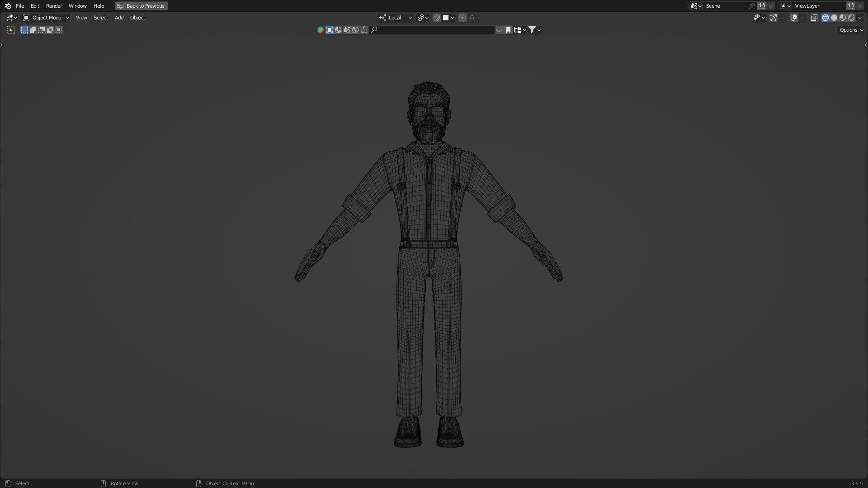Open the Add menu
868x488 pixels.
tap(119, 18)
